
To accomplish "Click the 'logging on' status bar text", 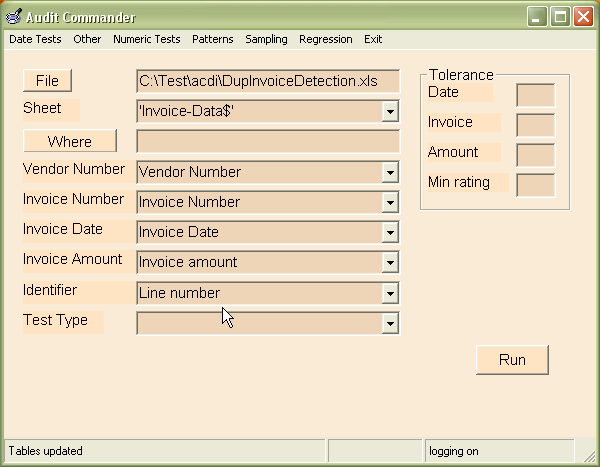I will pos(454,451).
